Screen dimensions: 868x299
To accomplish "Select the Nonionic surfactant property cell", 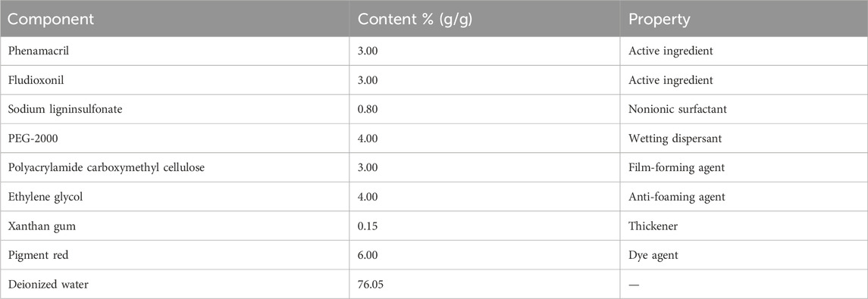I will coord(744,110).
